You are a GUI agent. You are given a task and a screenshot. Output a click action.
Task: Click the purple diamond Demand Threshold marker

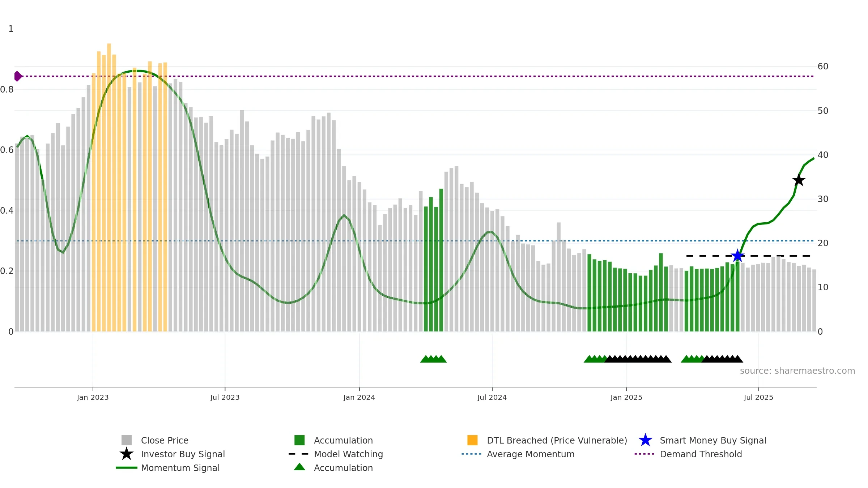pos(18,76)
